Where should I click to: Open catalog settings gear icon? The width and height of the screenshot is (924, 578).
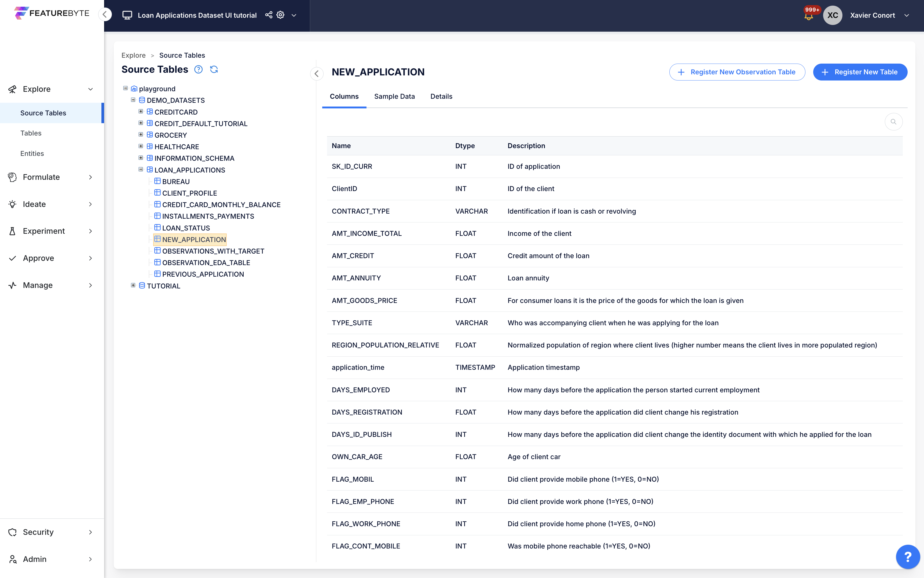[280, 15]
